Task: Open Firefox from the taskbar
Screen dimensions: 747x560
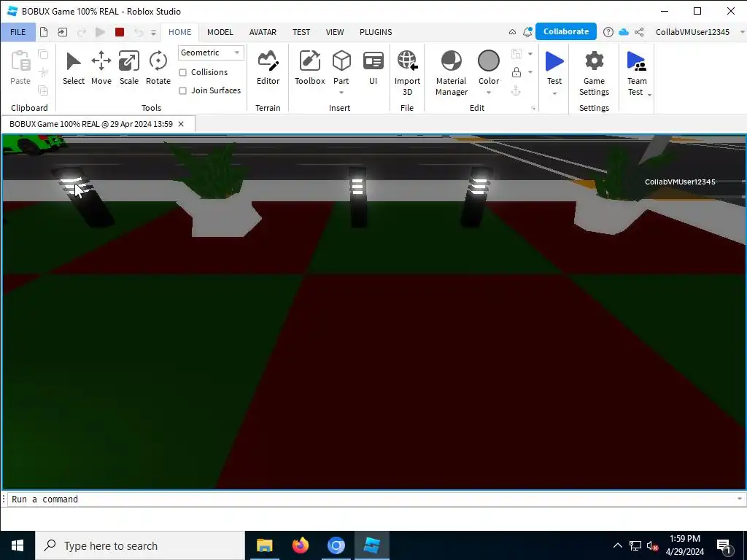Action: (300, 545)
